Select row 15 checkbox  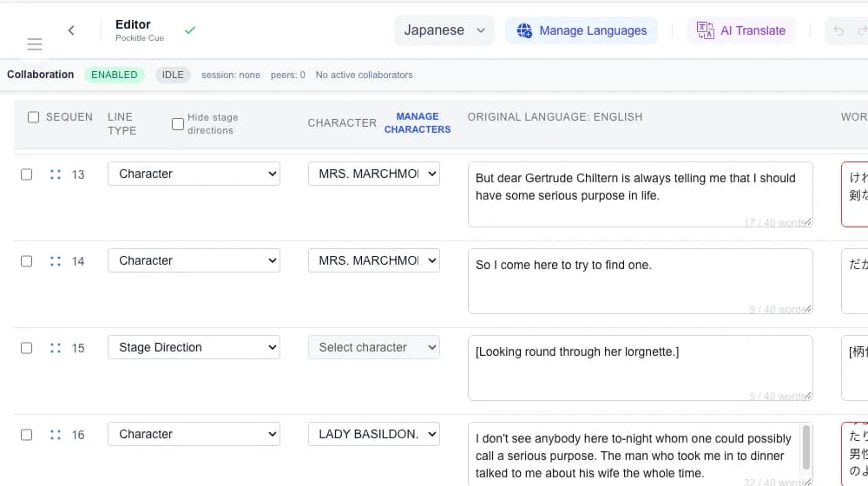27,348
